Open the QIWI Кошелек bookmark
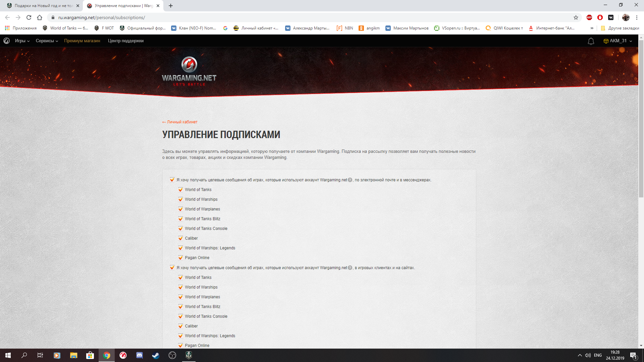Image resolution: width=644 pixels, height=362 pixels. coord(504,28)
